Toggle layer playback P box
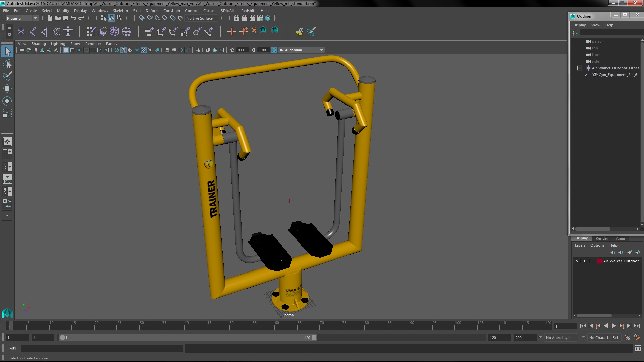Viewport: 644px width, 362px height. point(585,261)
